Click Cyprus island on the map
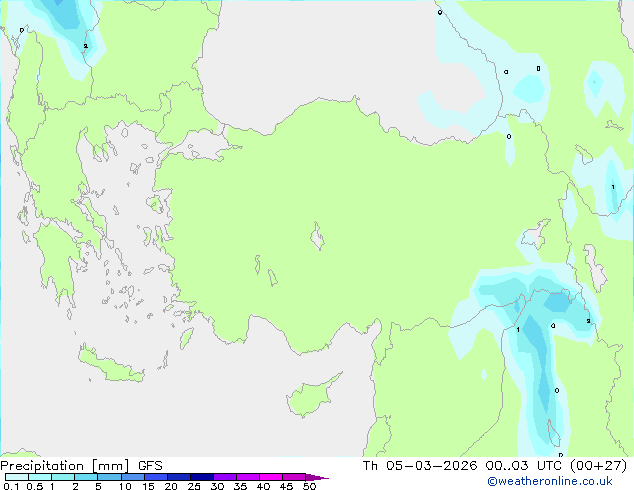Viewport: 634px width, 490px height. point(312,396)
